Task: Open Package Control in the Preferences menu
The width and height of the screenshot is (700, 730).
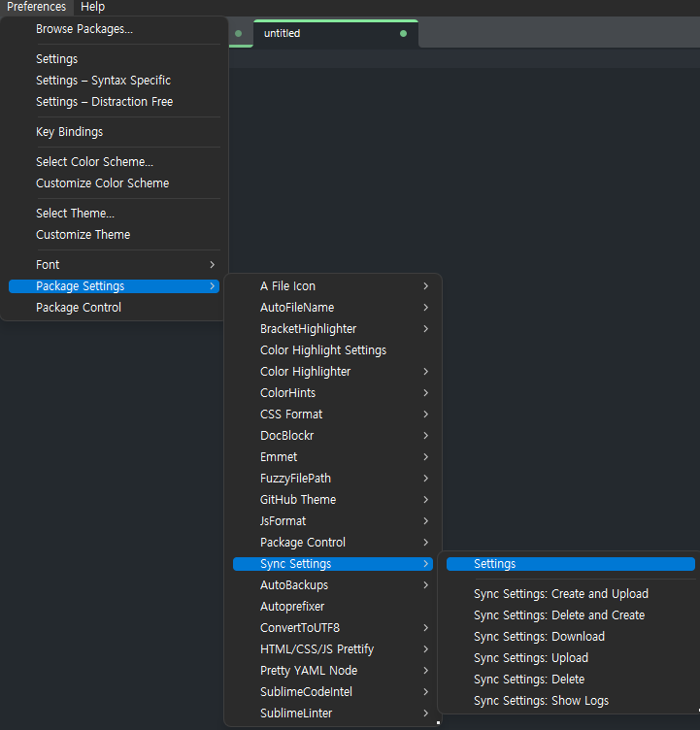Action: point(115,308)
